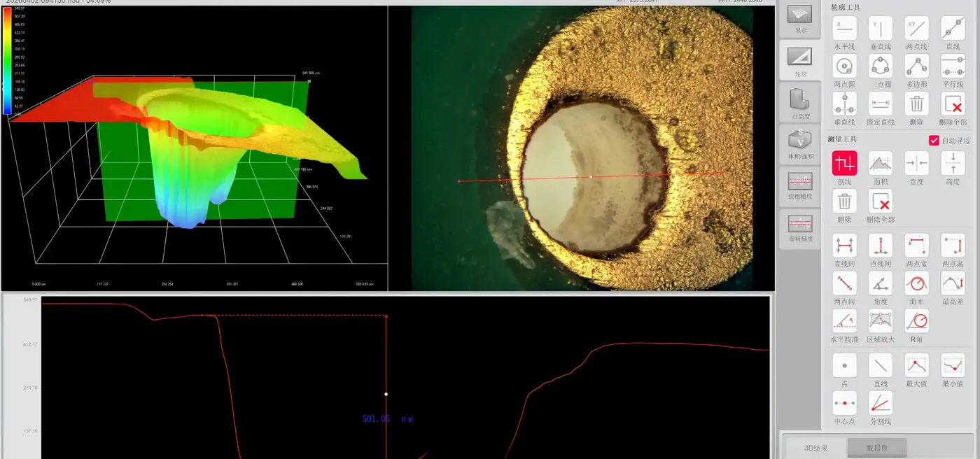Click the 274.78 Y-axis label on profile graph
Screen dimensions: 980x459
coord(30,388)
